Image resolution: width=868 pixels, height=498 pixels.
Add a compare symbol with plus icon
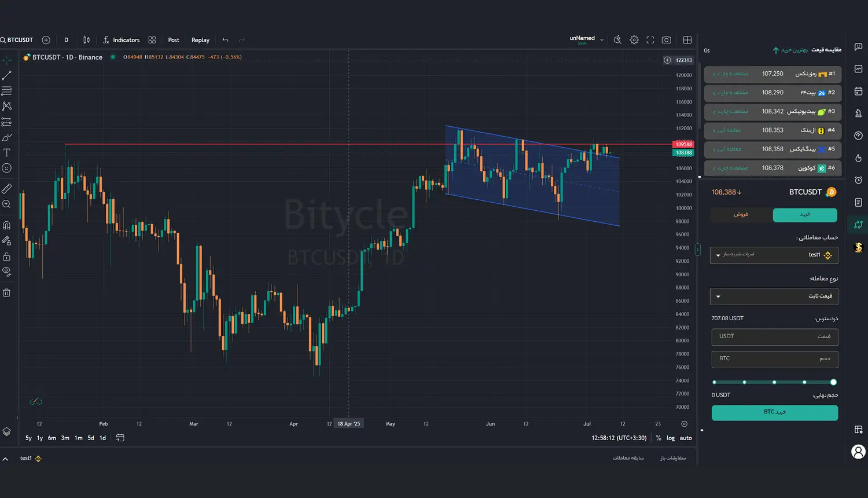pos(46,40)
